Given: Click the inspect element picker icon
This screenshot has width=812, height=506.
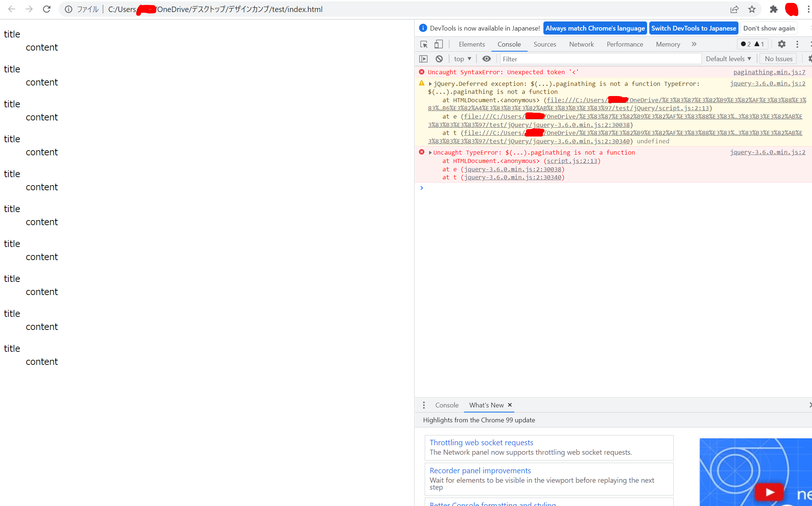Looking at the screenshot, I should click(x=424, y=44).
